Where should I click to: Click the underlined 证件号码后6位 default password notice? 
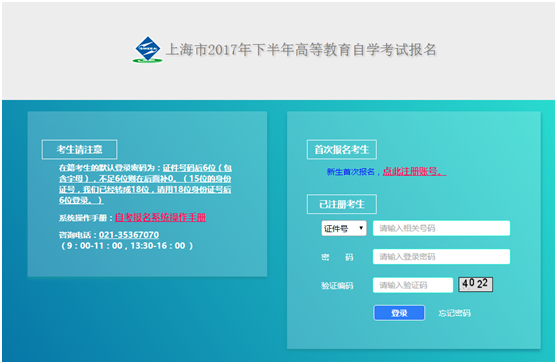(145, 184)
